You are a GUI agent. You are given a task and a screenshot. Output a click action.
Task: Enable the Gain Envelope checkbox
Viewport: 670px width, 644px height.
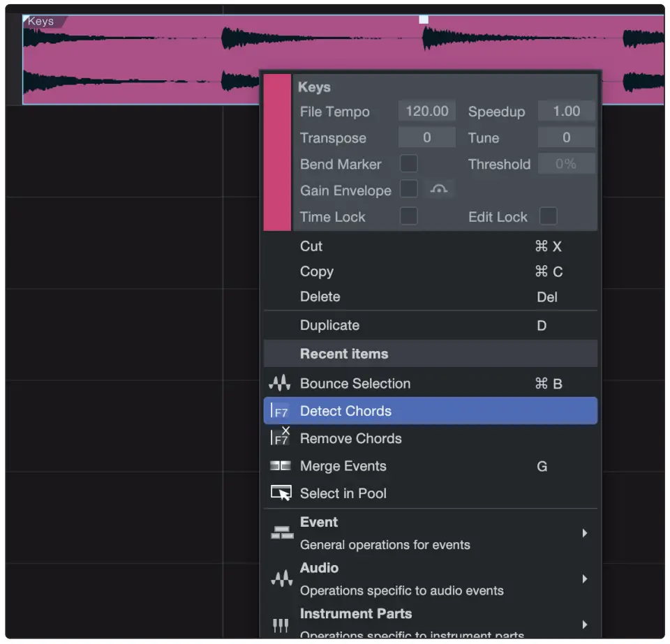[408, 190]
